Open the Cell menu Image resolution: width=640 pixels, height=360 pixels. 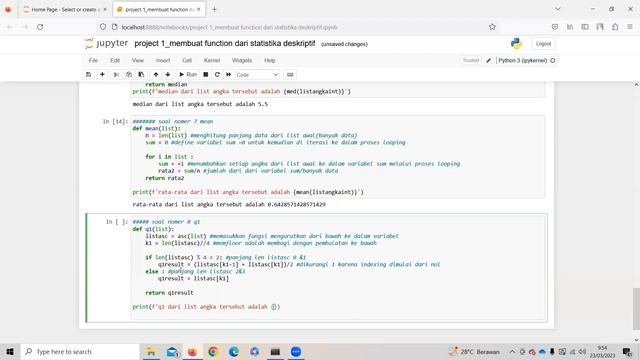pyautogui.click(x=187, y=60)
